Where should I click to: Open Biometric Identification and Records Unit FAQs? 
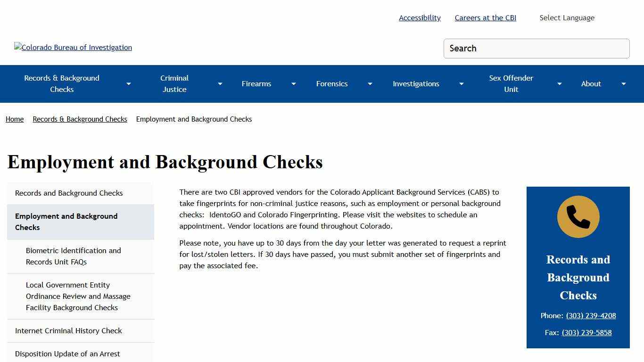[74, 256]
